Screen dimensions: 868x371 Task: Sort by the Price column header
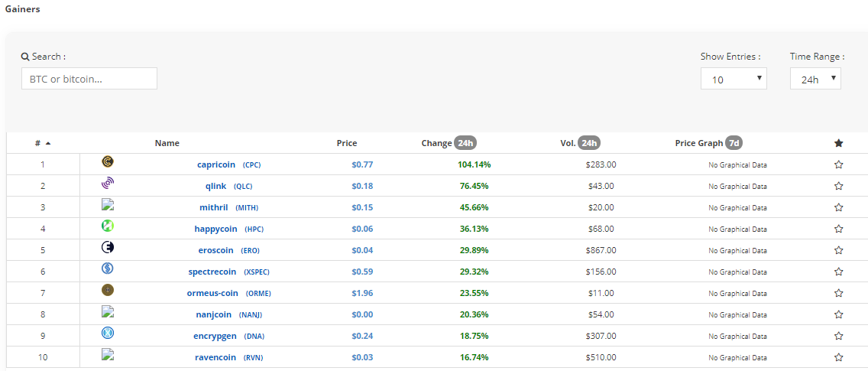pyautogui.click(x=347, y=143)
